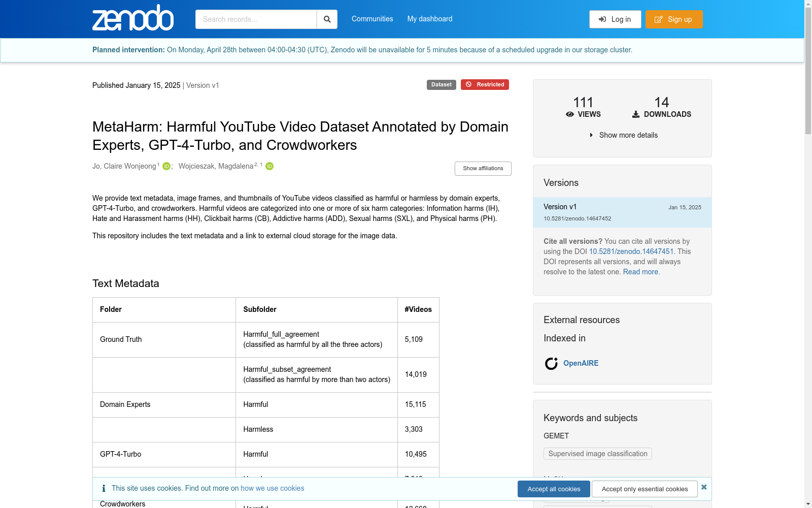The width and height of the screenshot is (812, 508).
Task: Open the DOI 10.5281/zenodo.14647451 link
Action: [631, 251]
